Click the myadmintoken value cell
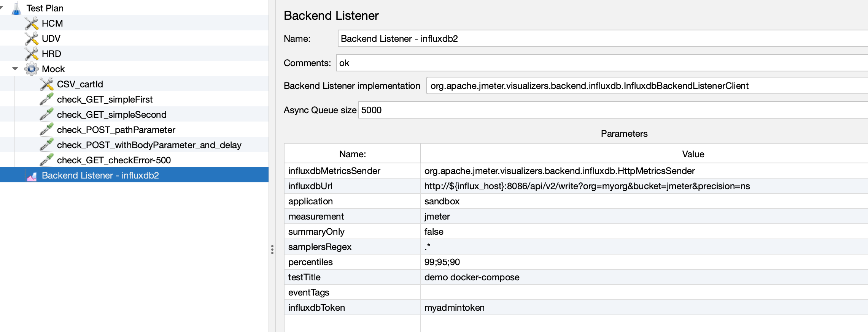 click(644, 308)
